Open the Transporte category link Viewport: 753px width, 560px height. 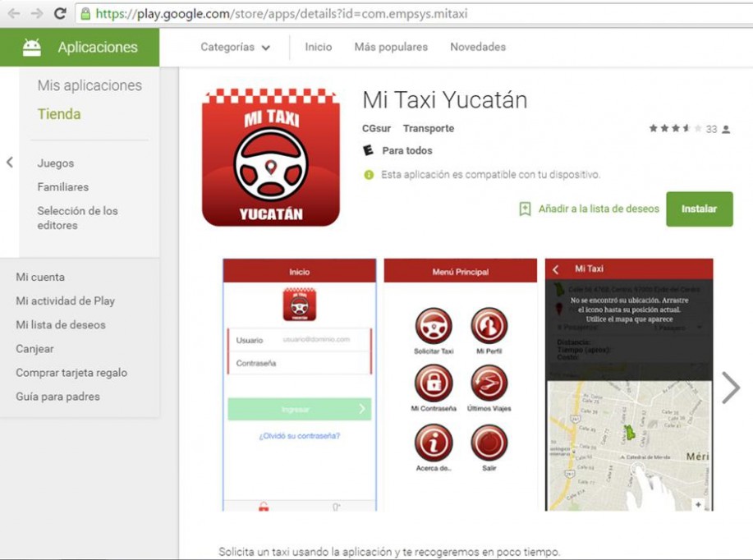429,128
